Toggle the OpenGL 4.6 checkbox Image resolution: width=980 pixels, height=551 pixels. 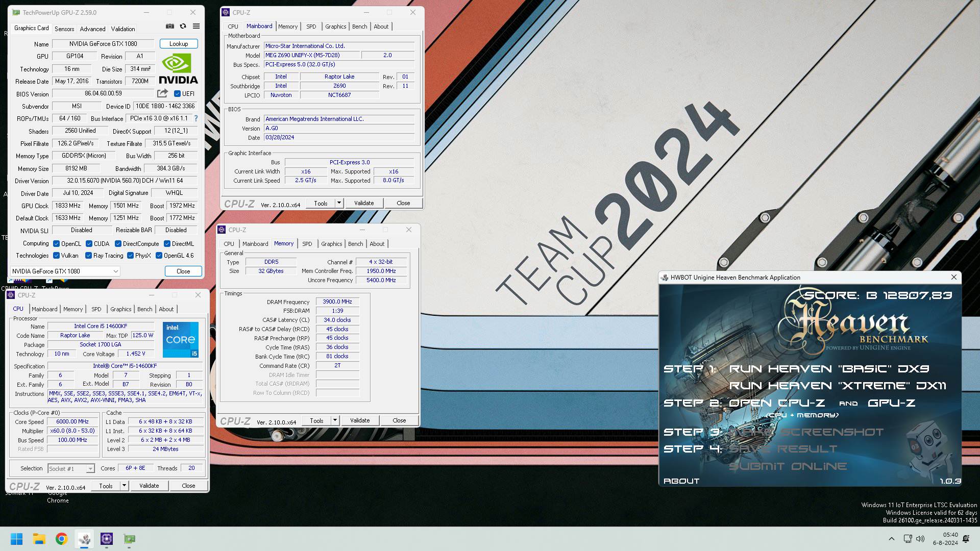click(x=159, y=256)
